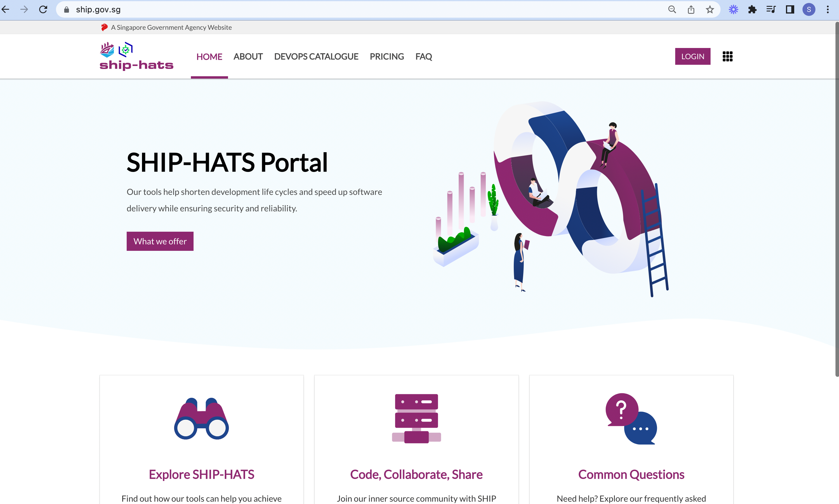Viewport: 839px width, 504px height.
Task: Open the app launcher grid icon
Action: [x=727, y=57]
